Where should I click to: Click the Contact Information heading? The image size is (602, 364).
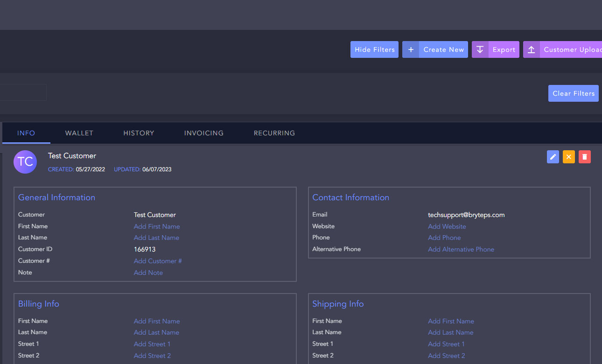pos(350,197)
